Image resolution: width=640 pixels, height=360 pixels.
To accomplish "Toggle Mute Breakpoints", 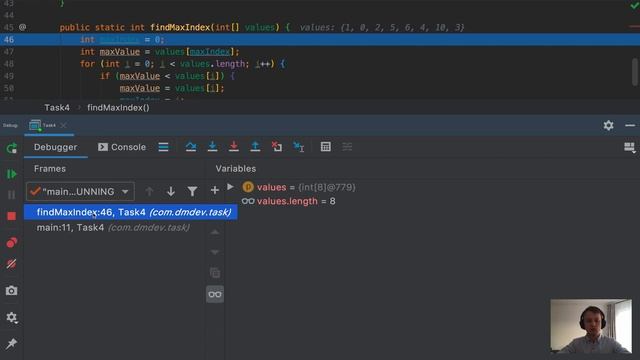I will click(x=11, y=264).
